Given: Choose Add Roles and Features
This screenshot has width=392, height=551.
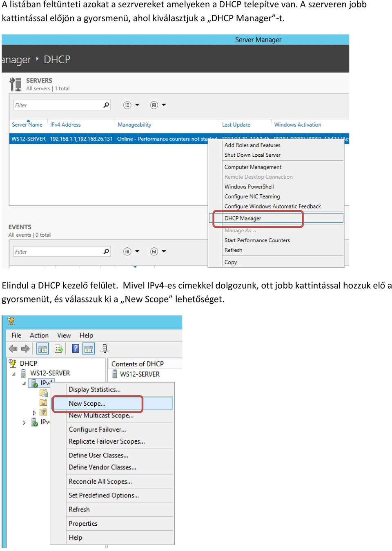Looking at the screenshot, I should click(x=252, y=145).
